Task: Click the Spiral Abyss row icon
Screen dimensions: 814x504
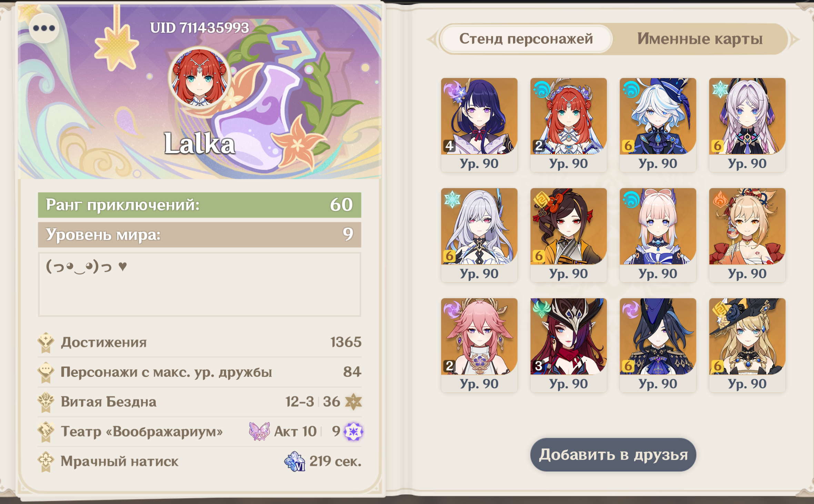Action: coord(46,402)
